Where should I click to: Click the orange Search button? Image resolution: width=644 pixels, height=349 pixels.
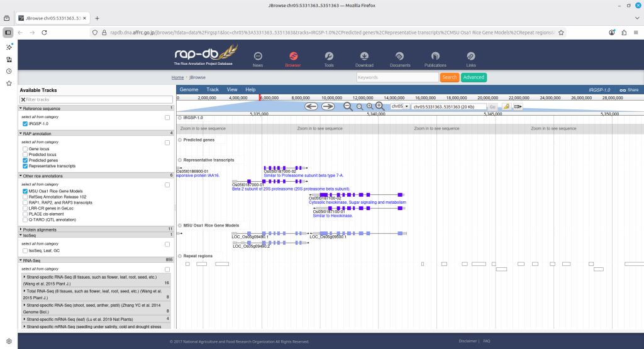(x=449, y=77)
